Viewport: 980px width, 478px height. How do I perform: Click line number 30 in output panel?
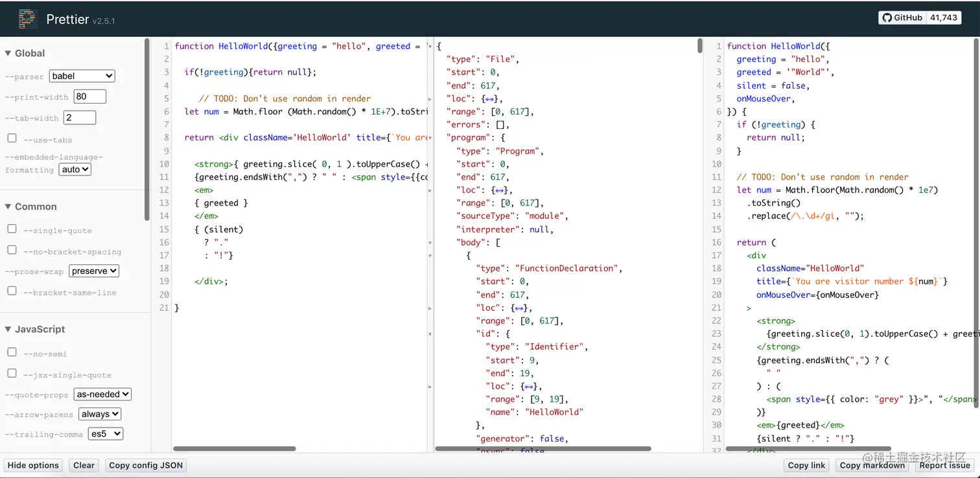[716, 426]
